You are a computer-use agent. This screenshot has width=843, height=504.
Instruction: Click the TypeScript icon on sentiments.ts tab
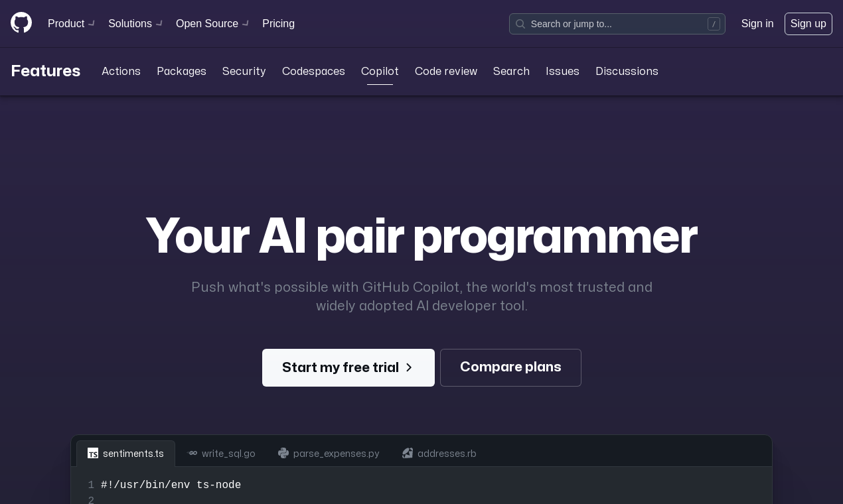click(93, 454)
